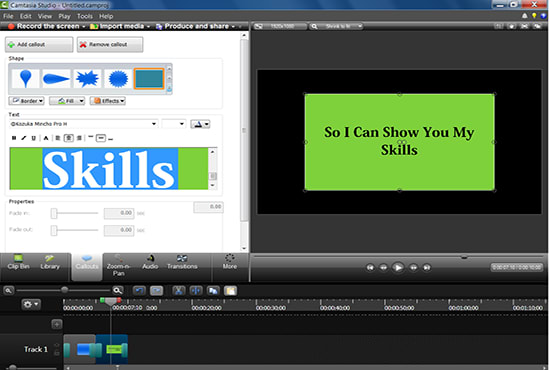Toggle italic text formatting
The height and width of the screenshot is (370, 550).
pos(24,138)
